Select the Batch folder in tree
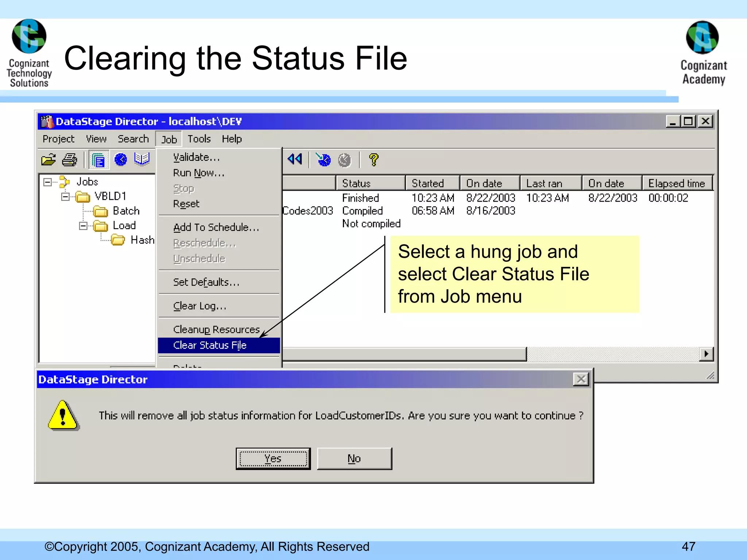 pos(126,211)
